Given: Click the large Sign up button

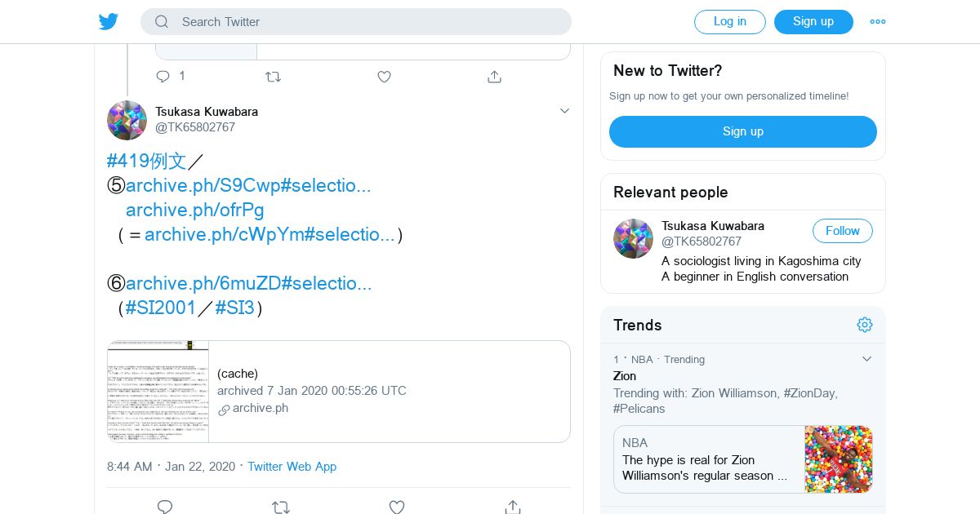Looking at the screenshot, I should click(x=742, y=131).
